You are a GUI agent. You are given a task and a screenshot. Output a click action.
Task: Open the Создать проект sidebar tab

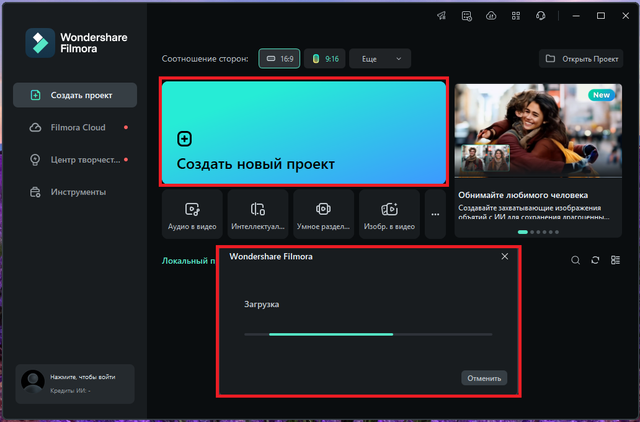75,95
